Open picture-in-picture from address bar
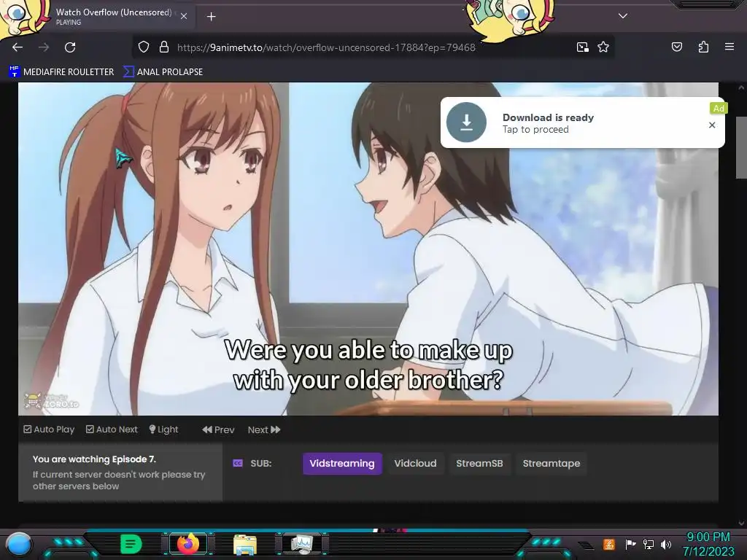The height and width of the screenshot is (560, 747). [x=582, y=47]
